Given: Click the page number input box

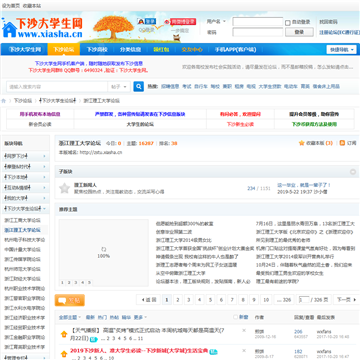Looking at the screenshot, I should [304, 300].
